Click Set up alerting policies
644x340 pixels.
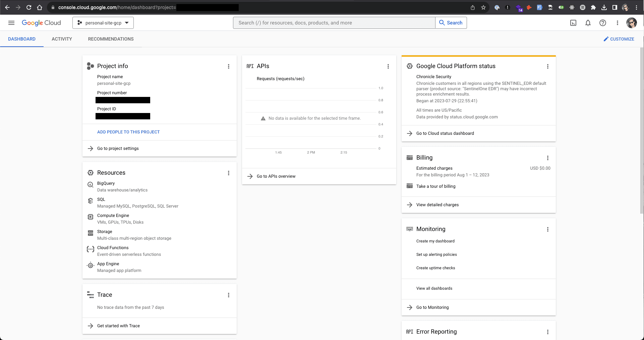click(436, 254)
